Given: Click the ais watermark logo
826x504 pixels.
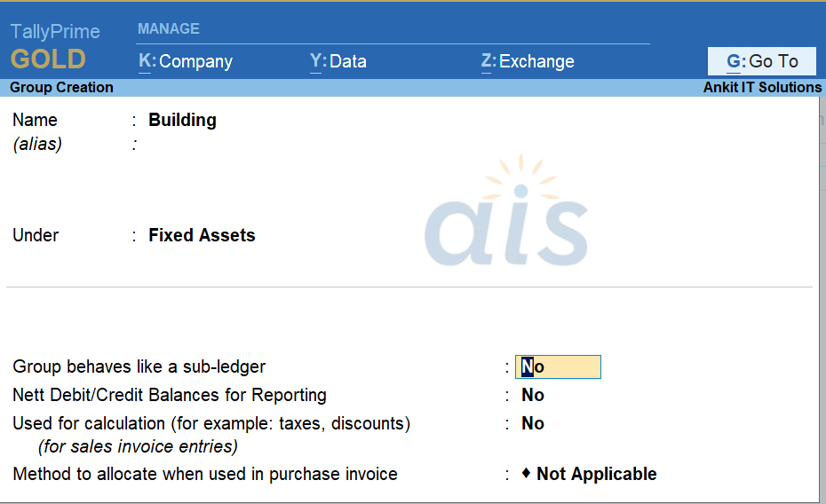Looking at the screenshot, I should (506, 217).
